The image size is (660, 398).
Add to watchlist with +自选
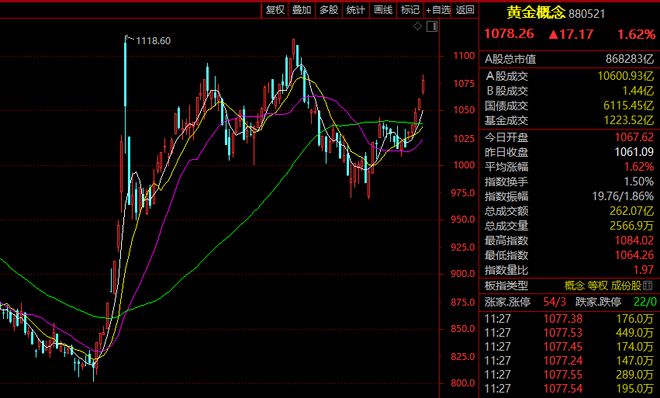pyautogui.click(x=438, y=10)
